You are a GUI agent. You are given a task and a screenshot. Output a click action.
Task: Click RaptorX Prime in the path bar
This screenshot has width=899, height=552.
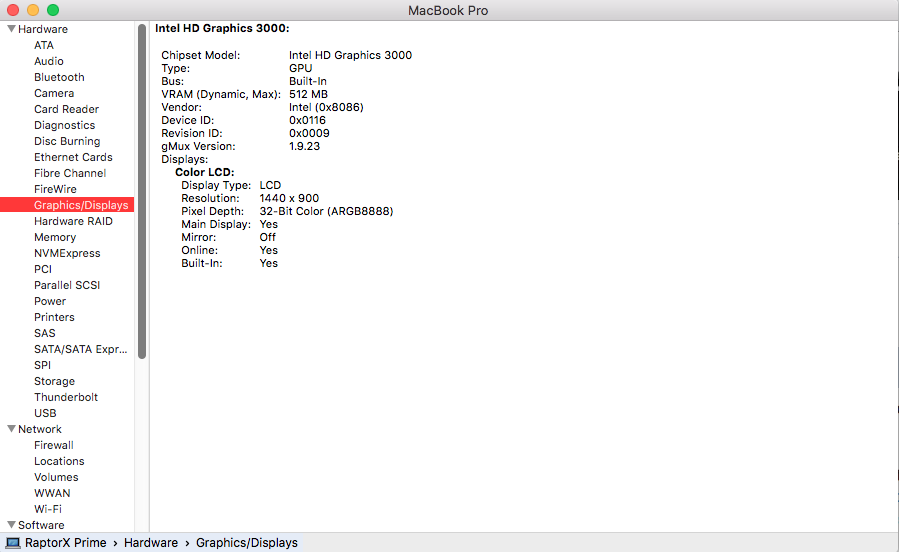(65, 543)
